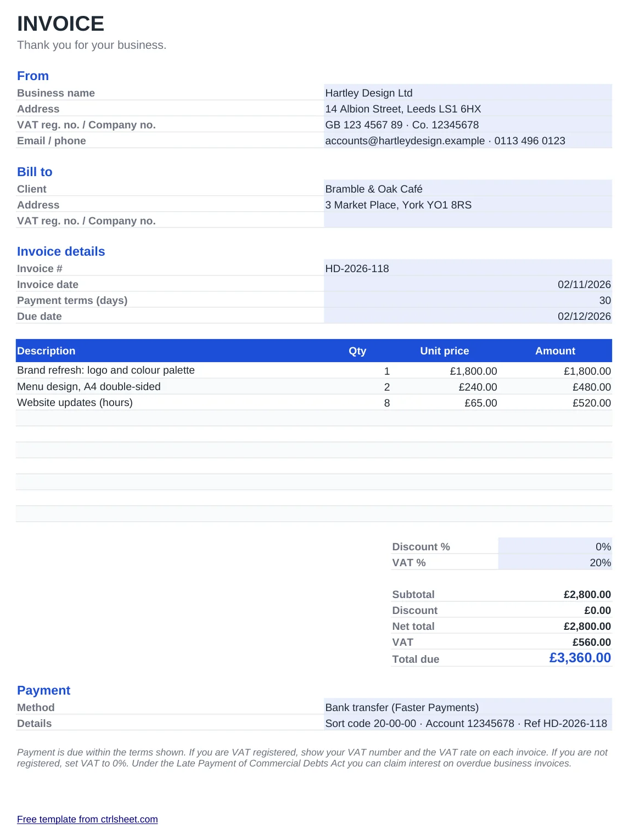The width and height of the screenshot is (628, 840).
Task: Click the 'Total due' label
Action: coord(416,659)
